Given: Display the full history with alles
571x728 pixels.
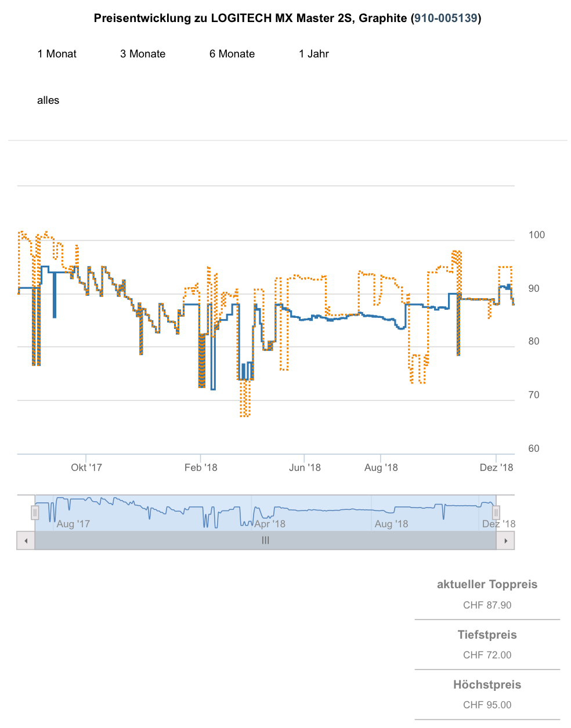Looking at the screenshot, I should [48, 100].
